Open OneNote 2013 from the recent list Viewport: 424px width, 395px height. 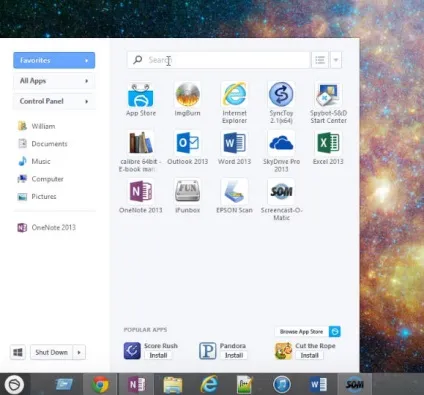point(47,227)
